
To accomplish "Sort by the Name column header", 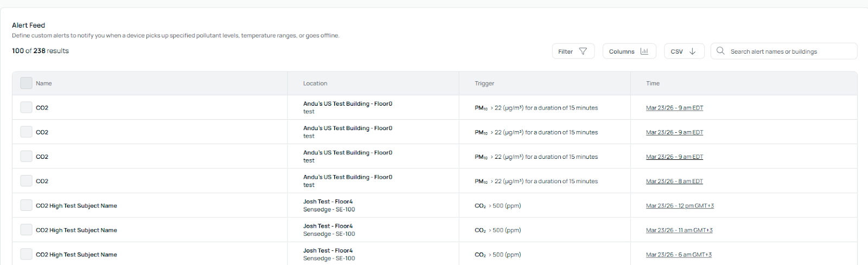I will point(44,83).
